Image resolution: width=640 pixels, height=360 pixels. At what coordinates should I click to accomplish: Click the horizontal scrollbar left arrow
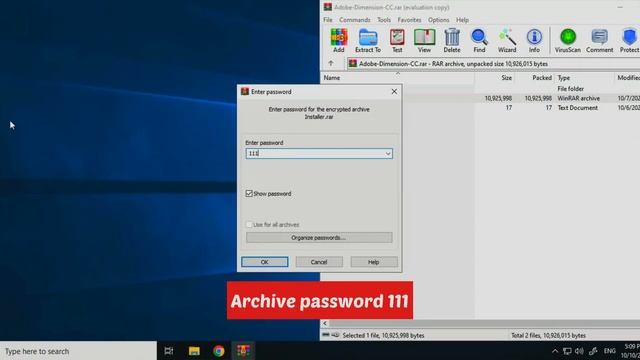[325, 323]
